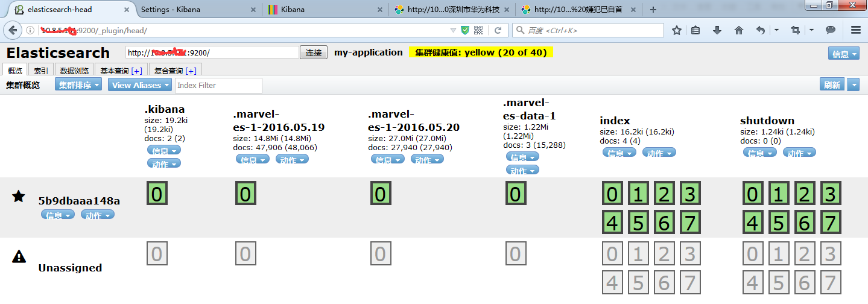
Task: Select green shard 4 of shutdown
Action: pyautogui.click(x=752, y=223)
